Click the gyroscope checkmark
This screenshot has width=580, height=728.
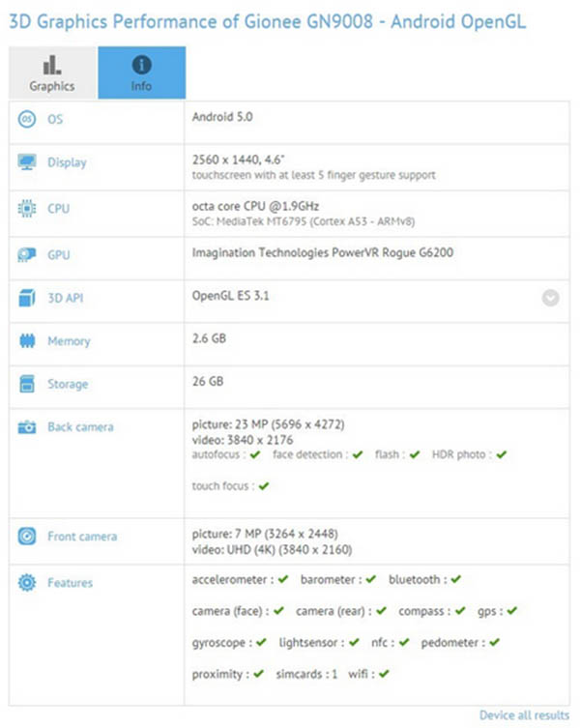(x=261, y=642)
